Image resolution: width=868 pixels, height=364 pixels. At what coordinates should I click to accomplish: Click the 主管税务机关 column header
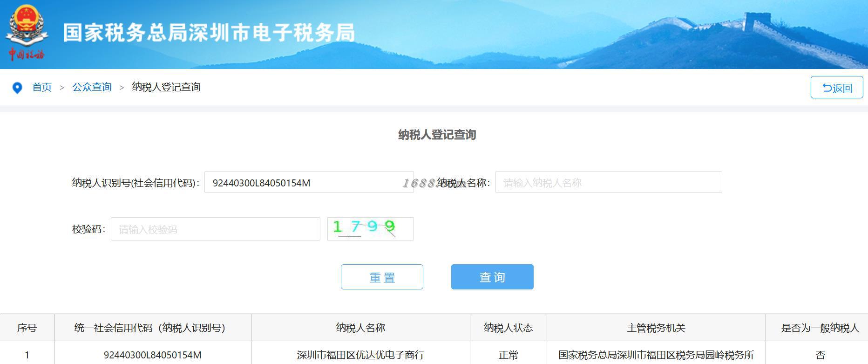point(656,328)
